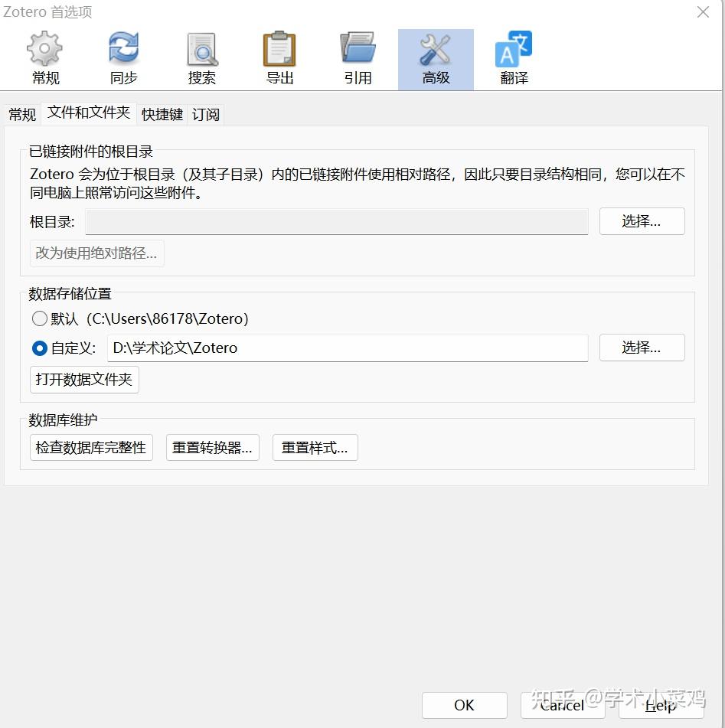Image resolution: width=725 pixels, height=728 pixels.
Task: Choose base directory with 选择... button
Action: click(x=642, y=221)
